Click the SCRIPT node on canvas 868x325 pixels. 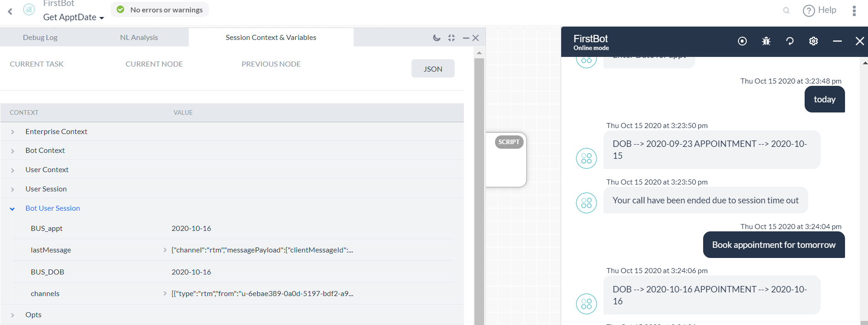click(x=506, y=160)
